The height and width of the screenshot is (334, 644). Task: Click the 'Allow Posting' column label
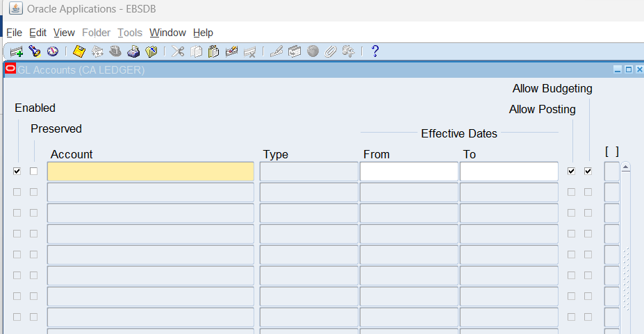click(542, 109)
